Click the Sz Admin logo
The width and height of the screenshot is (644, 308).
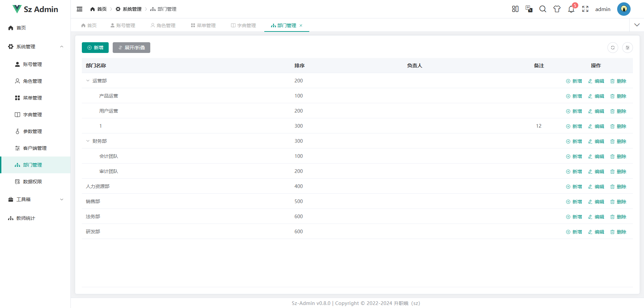coord(35,9)
